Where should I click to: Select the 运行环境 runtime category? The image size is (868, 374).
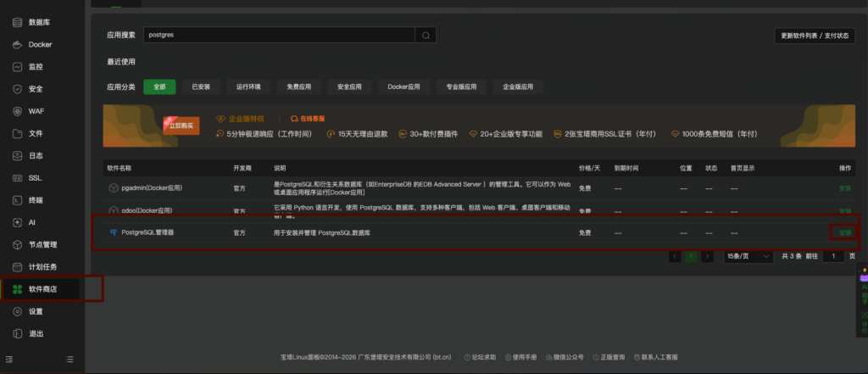248,87
